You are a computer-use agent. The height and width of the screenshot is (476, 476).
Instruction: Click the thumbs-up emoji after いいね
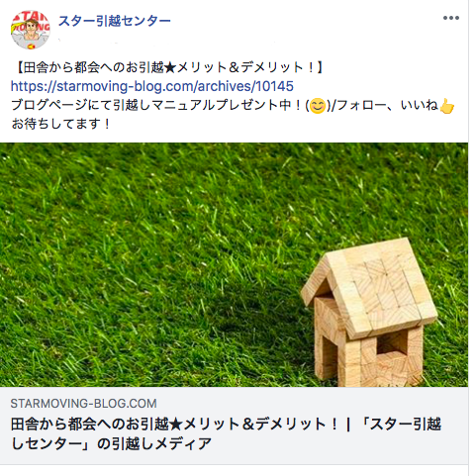pos(447,106)
